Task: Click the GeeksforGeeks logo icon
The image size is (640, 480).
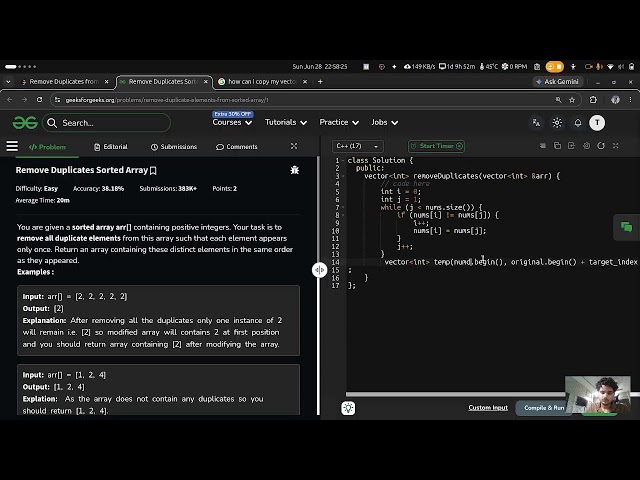Action: [x=25, y=122]
